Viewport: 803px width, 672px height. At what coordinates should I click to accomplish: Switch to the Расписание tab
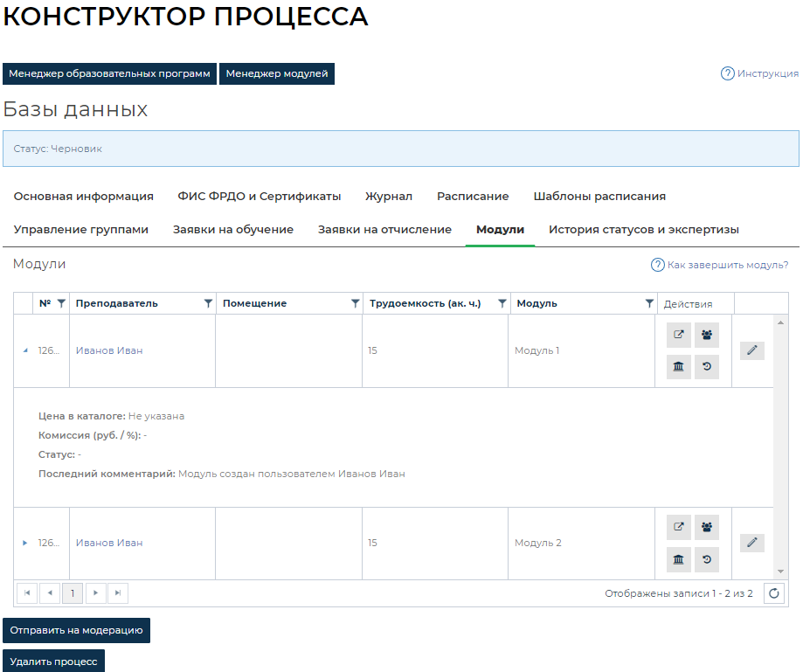[x=473, y=197]
